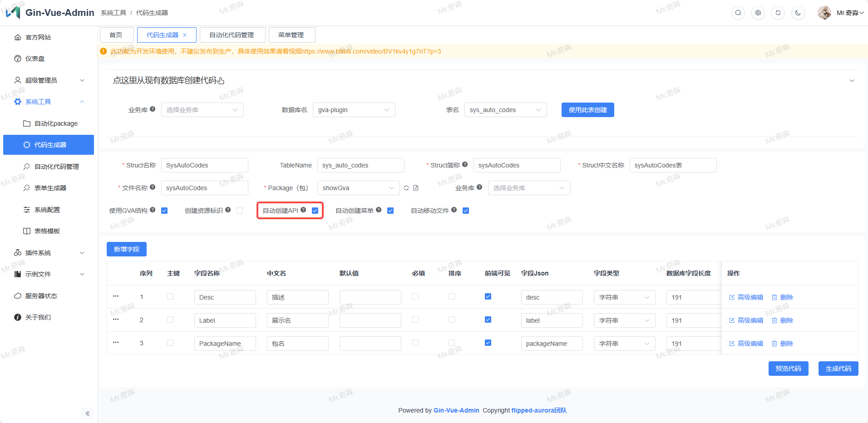The image size is (868, 423).
Task: Click the drag handle dots on row 1
Action: (x=116, y=296)
